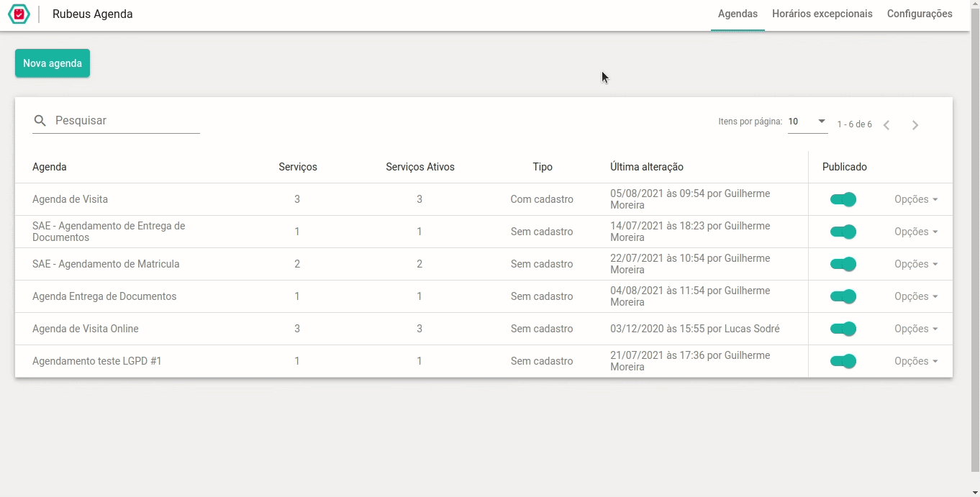Screen dimensions: 980x497
Task: Click the Publicado column header
Action: click(x=845, y=167)
